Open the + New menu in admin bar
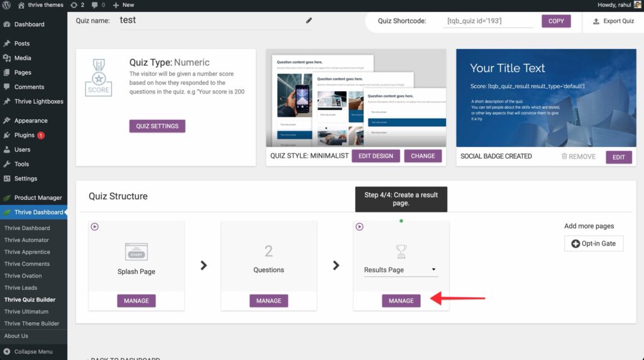Viewport: 644px width, 360px height. tap(124, 4)
